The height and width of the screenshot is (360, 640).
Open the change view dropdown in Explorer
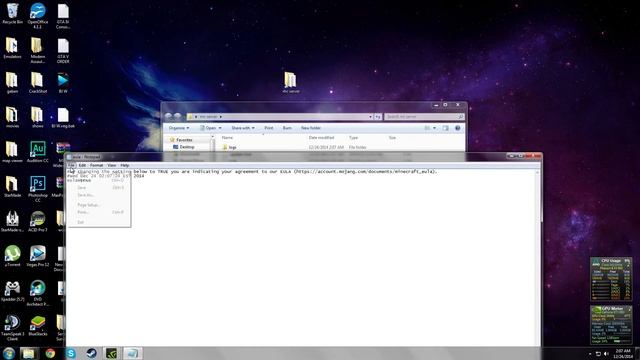(434, 128)
